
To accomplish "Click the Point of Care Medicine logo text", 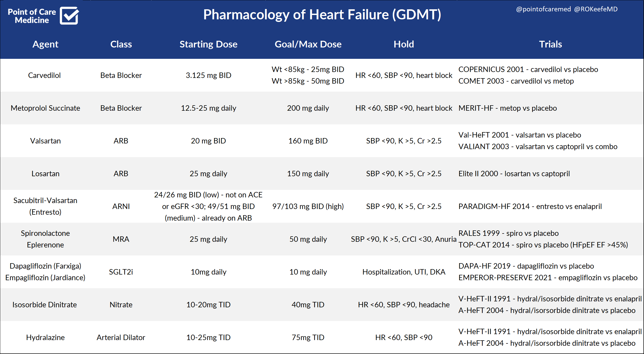I will (x=32, y=16).
